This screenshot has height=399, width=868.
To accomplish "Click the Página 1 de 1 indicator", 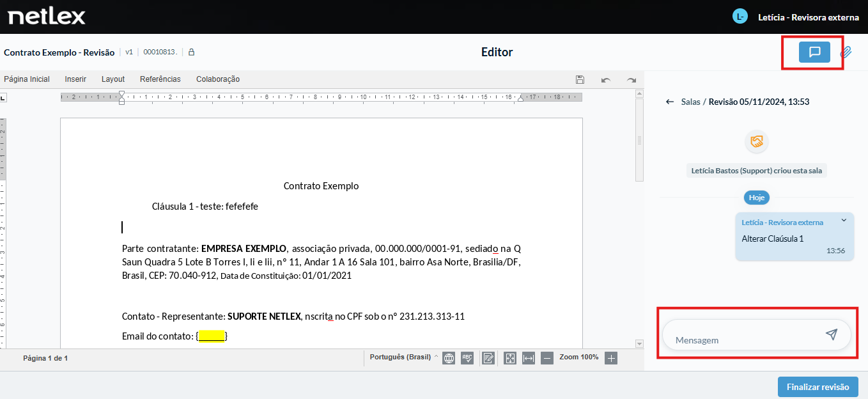I will [45, 358].
